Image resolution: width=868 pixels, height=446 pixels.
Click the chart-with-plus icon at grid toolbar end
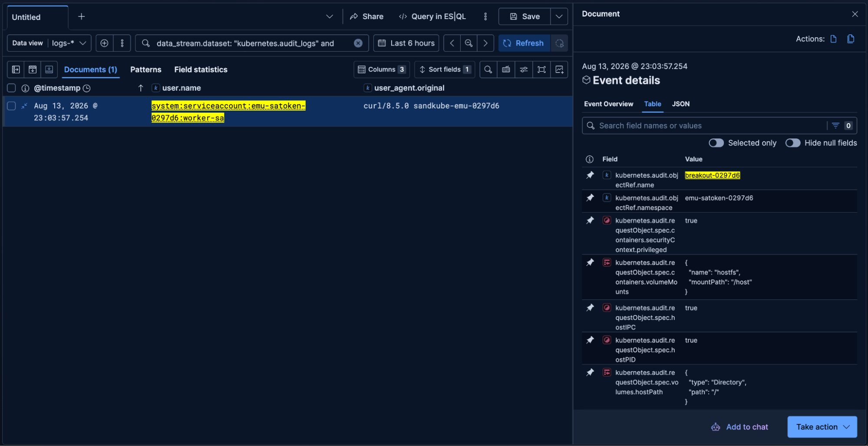559,69
